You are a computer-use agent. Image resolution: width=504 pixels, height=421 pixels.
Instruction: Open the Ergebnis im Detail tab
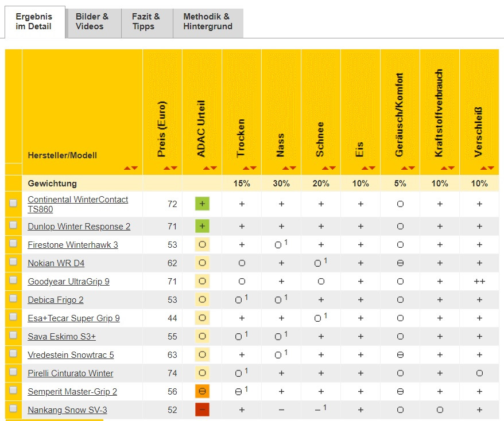click(x=34, y=22)
